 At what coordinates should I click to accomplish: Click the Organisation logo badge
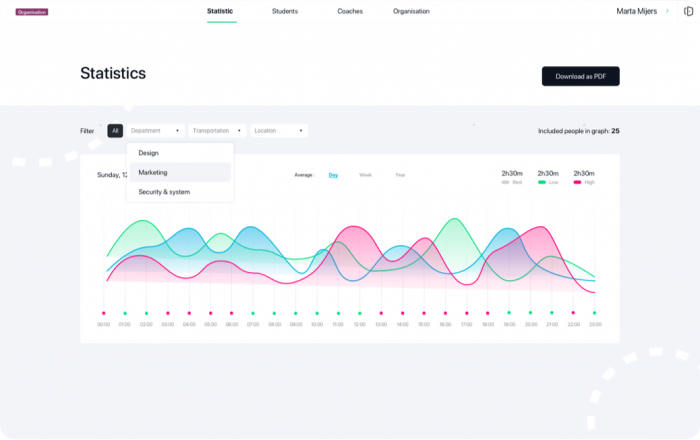32,12
